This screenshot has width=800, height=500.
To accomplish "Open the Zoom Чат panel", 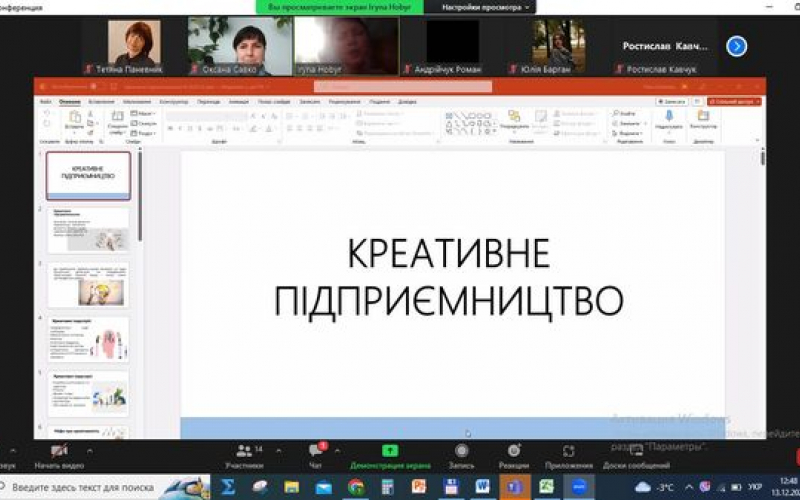I will click(316, 457).
